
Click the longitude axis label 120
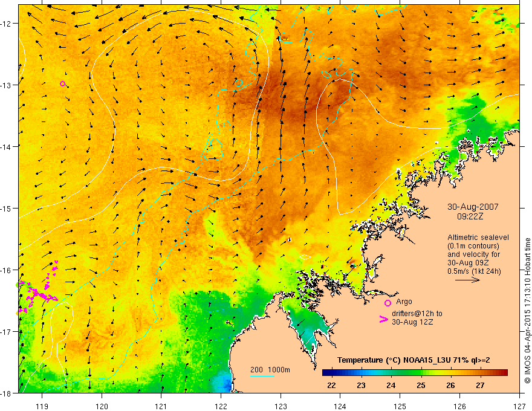coord(102,406)
